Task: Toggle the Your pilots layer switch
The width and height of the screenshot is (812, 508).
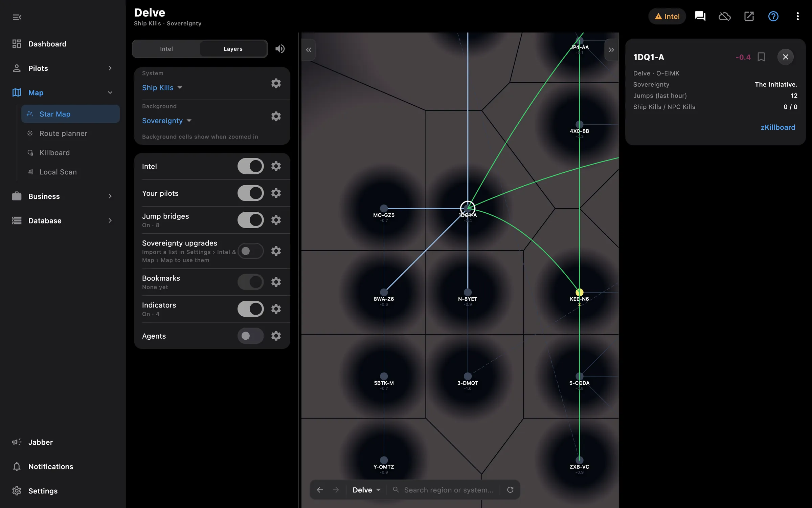Action: point(250,193)
